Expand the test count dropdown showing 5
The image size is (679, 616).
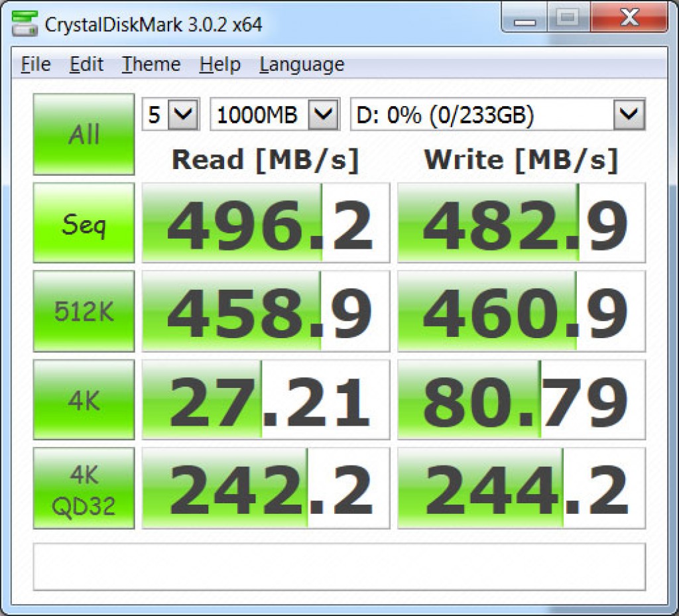(x=170, y=114)
